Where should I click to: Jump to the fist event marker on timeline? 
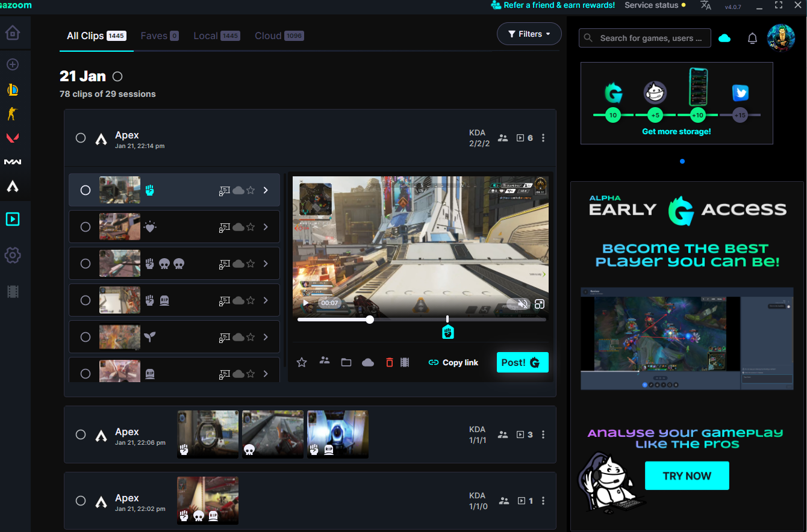[x=447, y=332]
